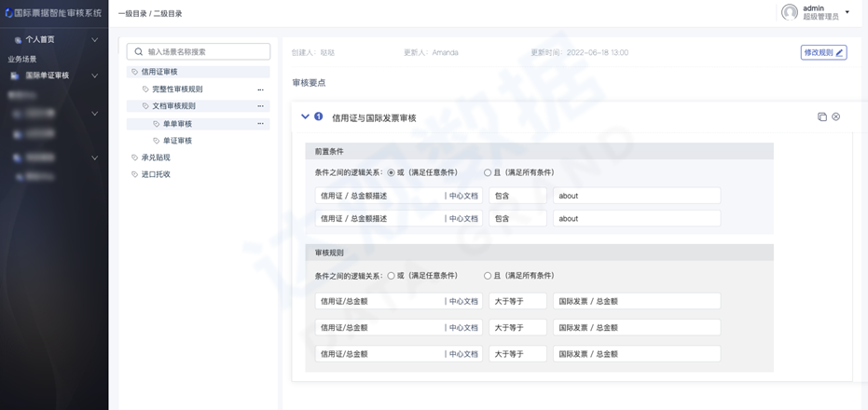Click the 个人首页 home icon
The height and width of the screenshot is (410, 868).
[18, 40]
